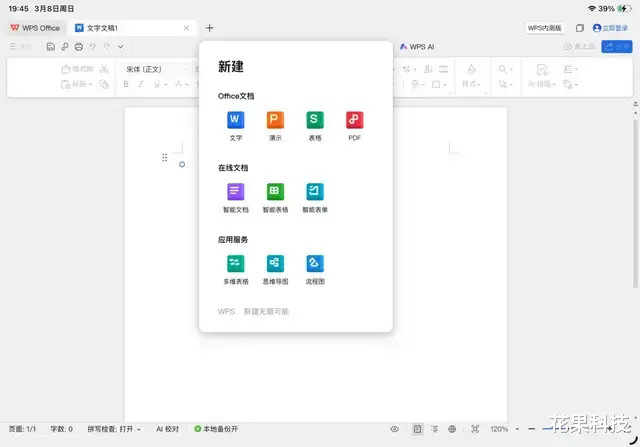Select the 表格 spreadsheet icon

tap(315, 120)
